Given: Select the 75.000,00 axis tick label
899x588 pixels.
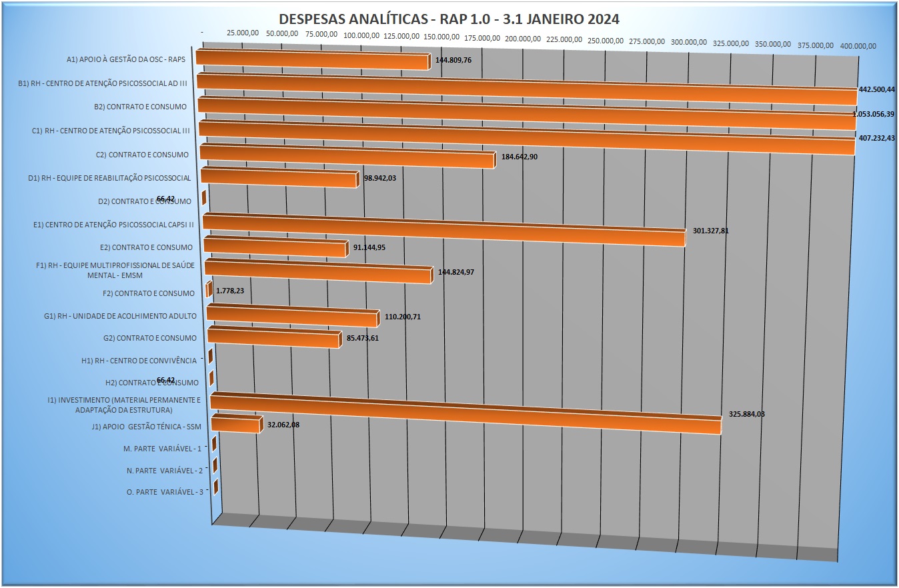Looking at the screenshot, I should click(x=321, y=34).
